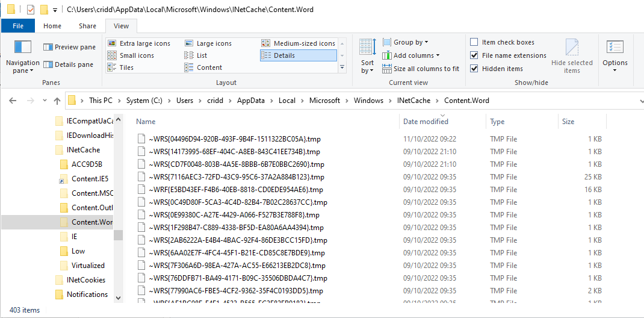644x318 pixels.
Task: Click file icon of ~WRS{0C49D80F-5CA3-4C4D-82B4-7B02C28637CC}.tmp
Action: click(x=141, y=202)
